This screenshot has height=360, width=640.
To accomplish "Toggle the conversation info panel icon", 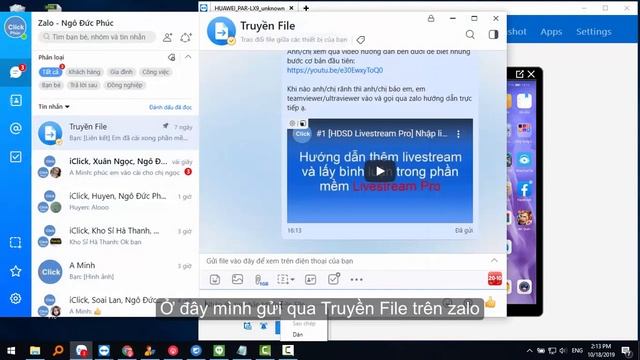I will tap(493, 35).
